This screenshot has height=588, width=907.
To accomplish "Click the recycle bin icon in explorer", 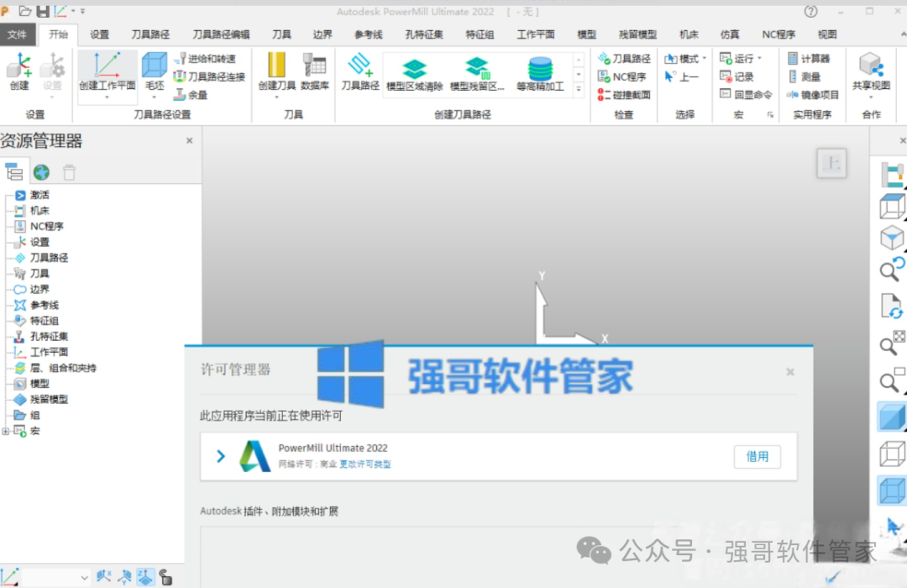I will point(69,172).
